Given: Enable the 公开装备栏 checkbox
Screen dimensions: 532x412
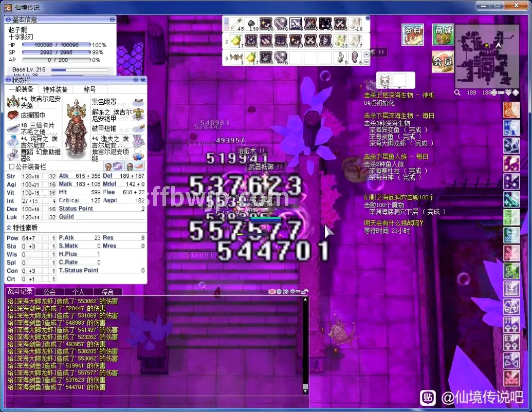Looking at the screenshot, I should click(x=10, y=166).
